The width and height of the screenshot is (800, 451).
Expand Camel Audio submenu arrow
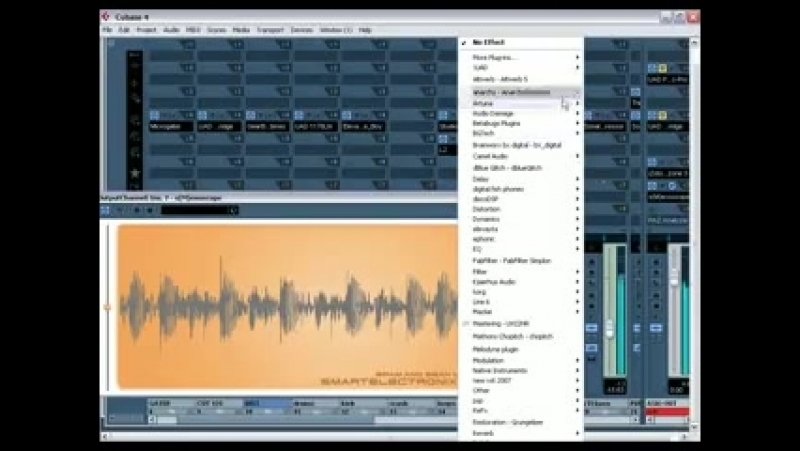[578, 156]
